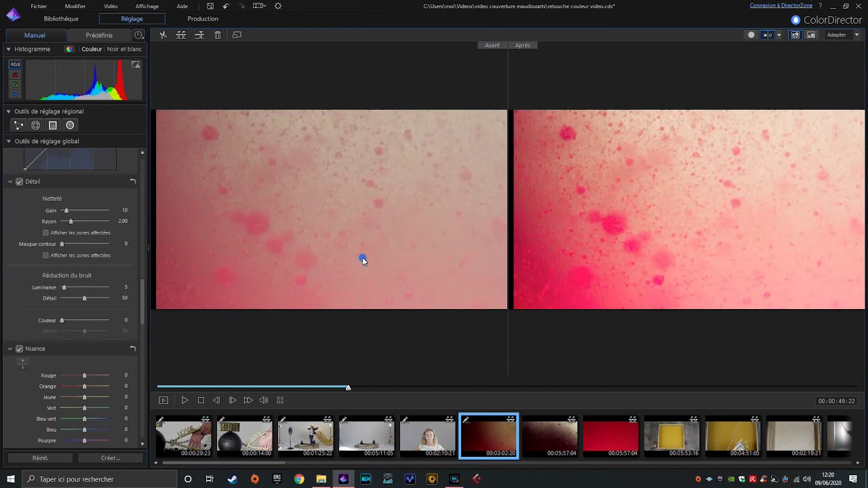
Task: Collapse the Nuance section arrow
Action: pyautogui.click(x=10, y=349)
